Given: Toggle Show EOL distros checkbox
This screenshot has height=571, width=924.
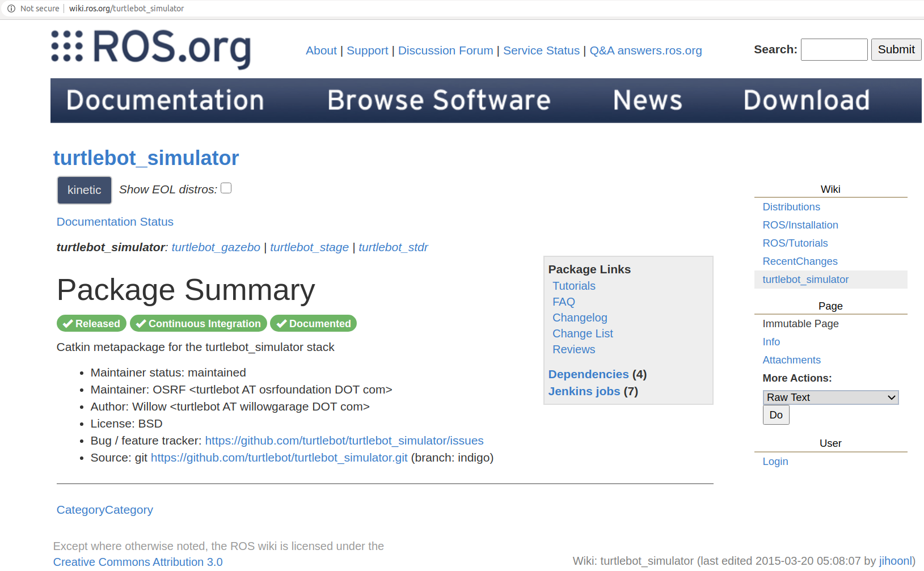Looking at the screenshot, I should (226, 188).
